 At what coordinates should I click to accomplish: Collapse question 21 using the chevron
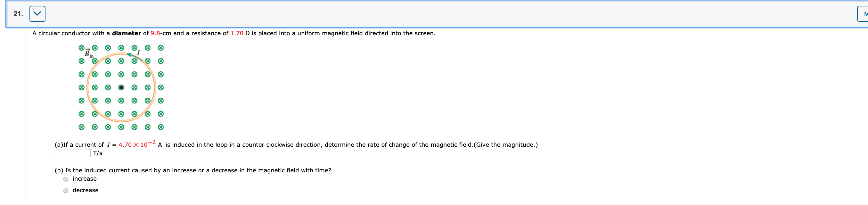(x=37, y=13)
